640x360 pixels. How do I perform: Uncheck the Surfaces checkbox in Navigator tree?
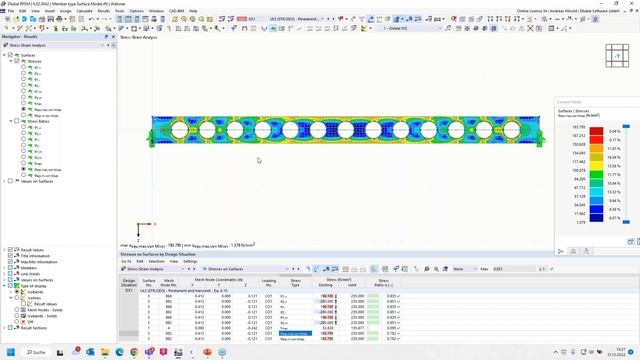10,55
